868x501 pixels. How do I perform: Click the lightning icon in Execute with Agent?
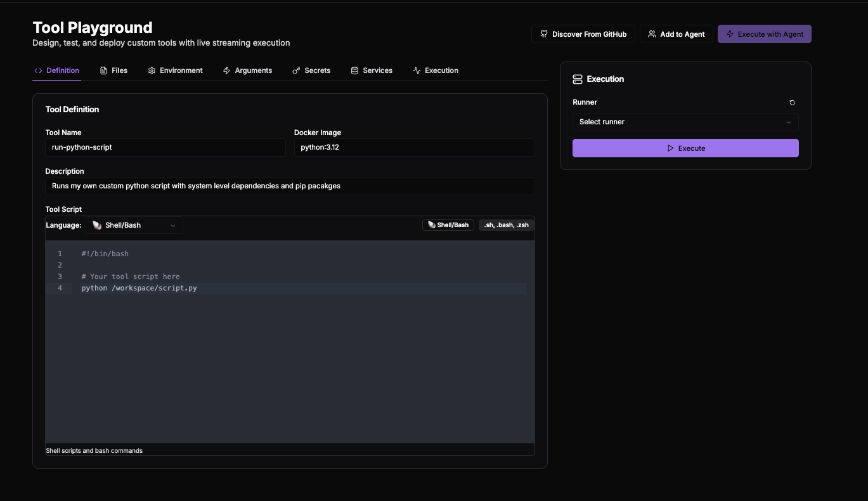(x=730, y=34)
